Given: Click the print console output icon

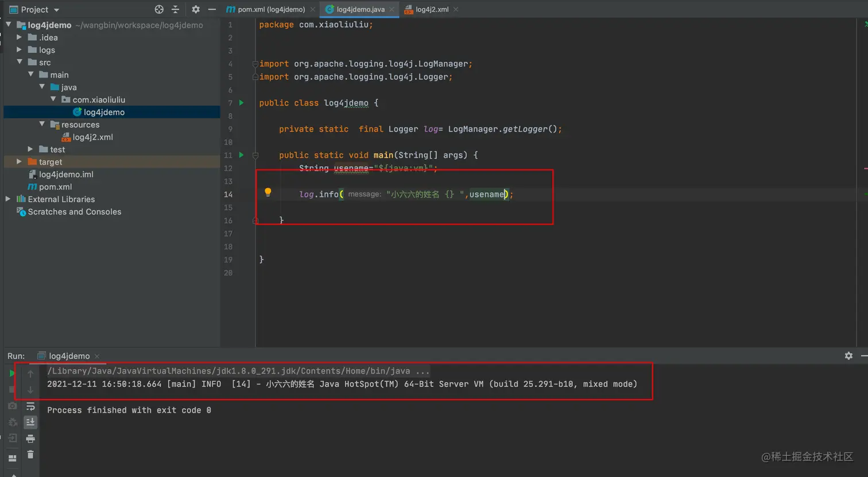Looking at the screenshot, I should pyautogui.click(x=30, y=439).
